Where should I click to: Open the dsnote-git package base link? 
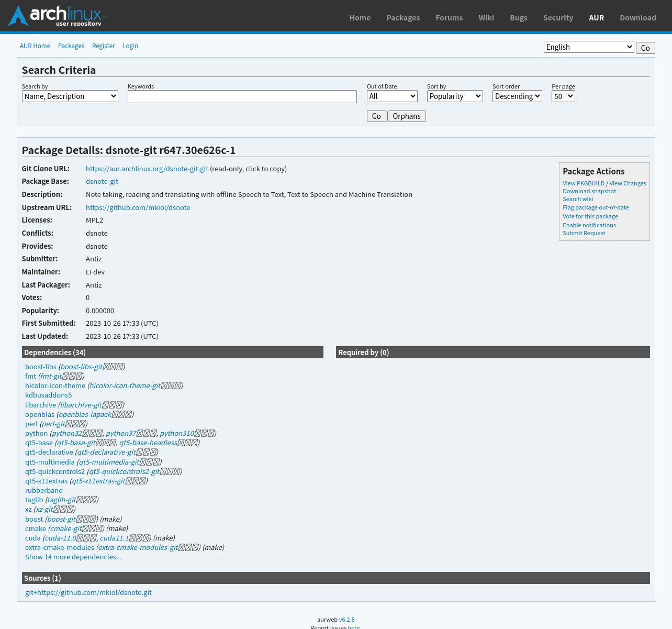click(102, 181)
